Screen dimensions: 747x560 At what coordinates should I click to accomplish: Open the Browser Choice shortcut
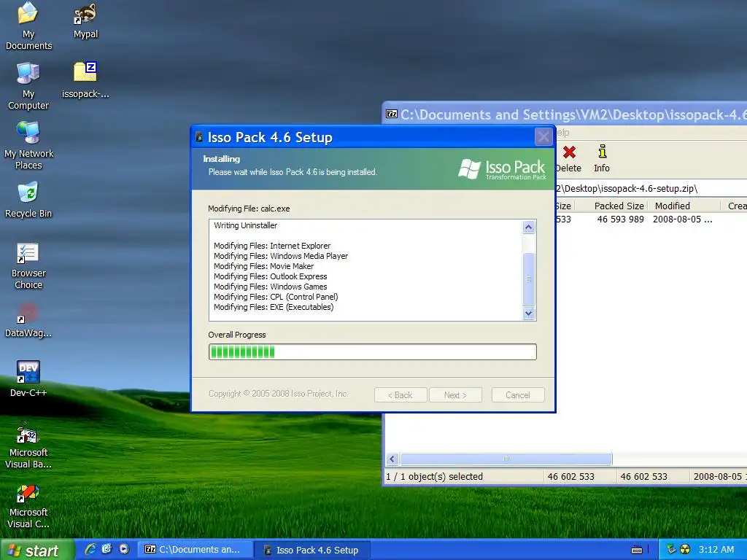point(28,265)
